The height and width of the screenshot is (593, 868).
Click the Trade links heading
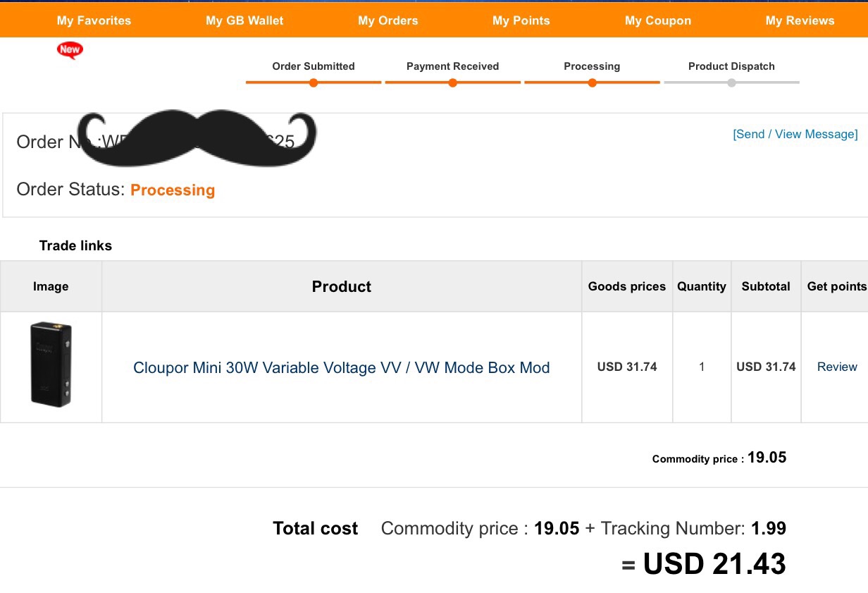coord(75,245)
